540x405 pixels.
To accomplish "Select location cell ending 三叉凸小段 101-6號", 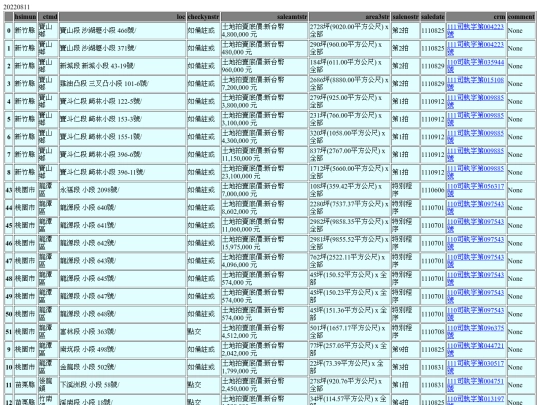I will tap(123, 84).
